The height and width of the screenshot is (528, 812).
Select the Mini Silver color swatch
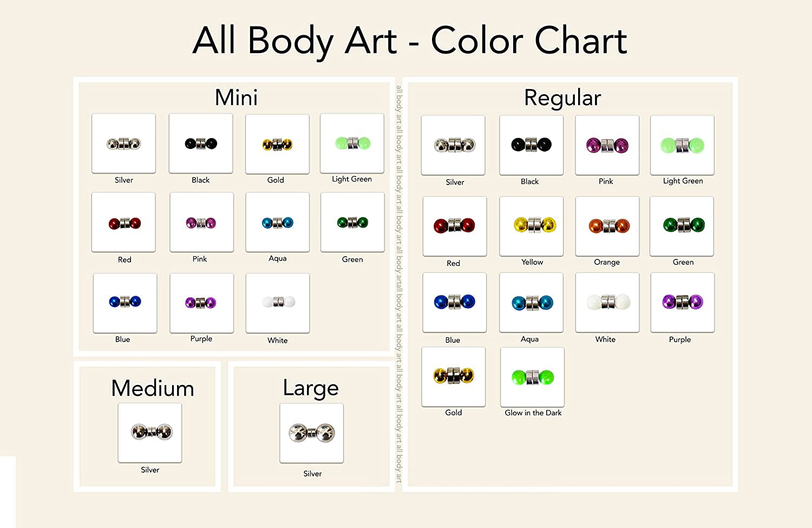click(x=123, y=144)
